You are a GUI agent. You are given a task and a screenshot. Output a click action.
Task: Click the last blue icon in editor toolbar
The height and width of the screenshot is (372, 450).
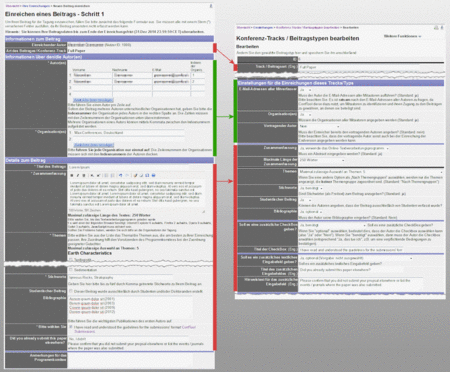[x=153, y=175]
